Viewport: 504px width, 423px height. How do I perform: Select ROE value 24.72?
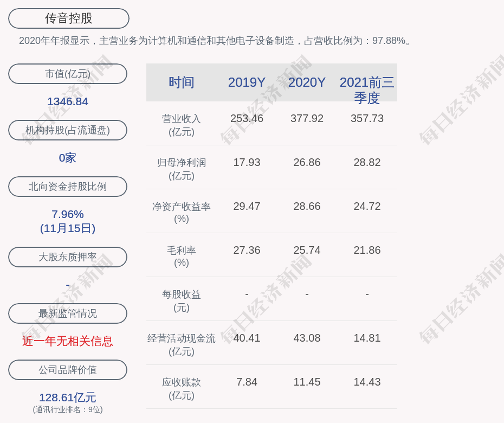point(367,206)
